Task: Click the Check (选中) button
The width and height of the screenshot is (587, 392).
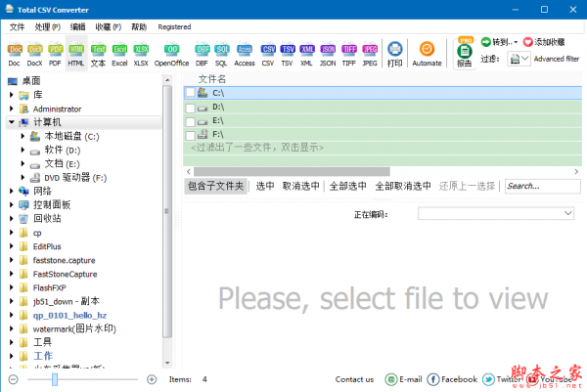Action: point(265,186)
